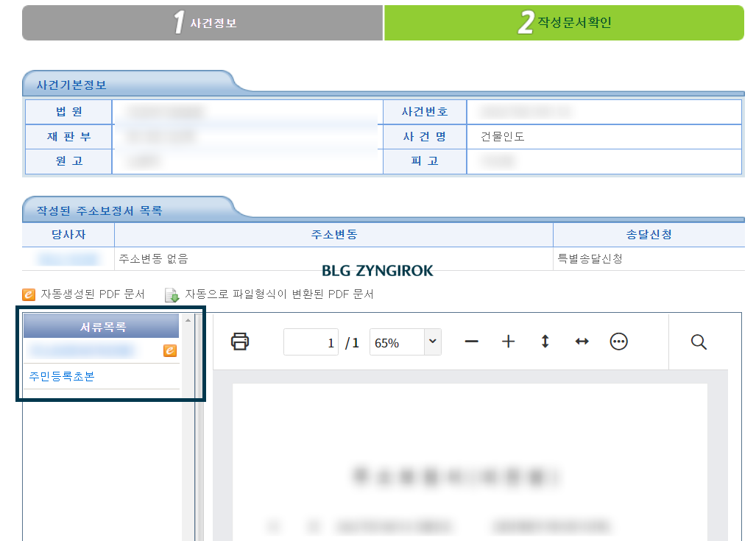Open the more options ellipsis icon
Screen dimensions: 756x541
618,341
